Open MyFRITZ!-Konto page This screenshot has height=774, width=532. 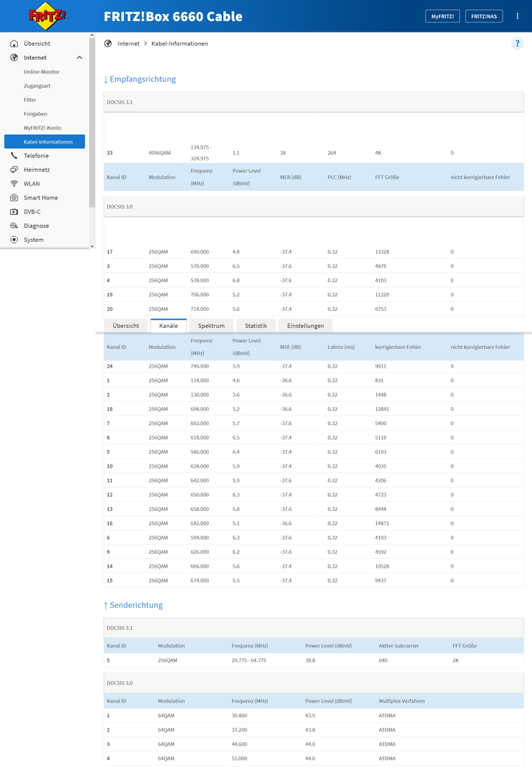[x=43, y=128]
